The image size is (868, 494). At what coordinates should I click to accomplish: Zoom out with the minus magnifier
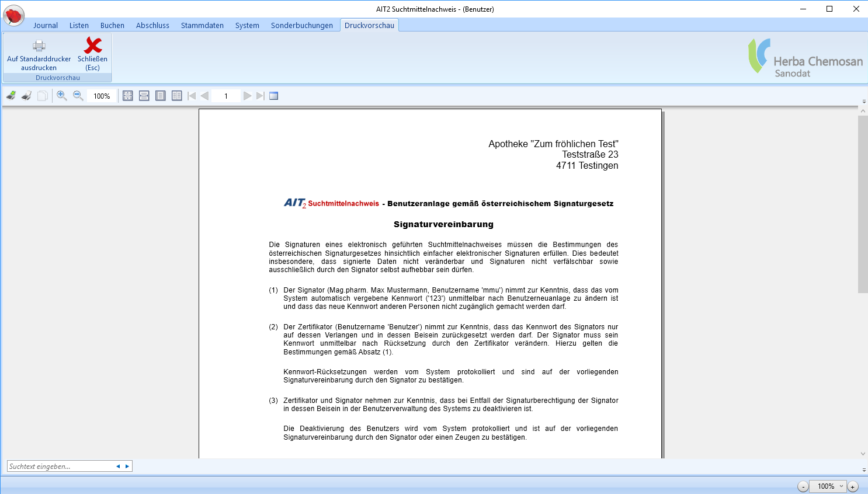[78, 96]
